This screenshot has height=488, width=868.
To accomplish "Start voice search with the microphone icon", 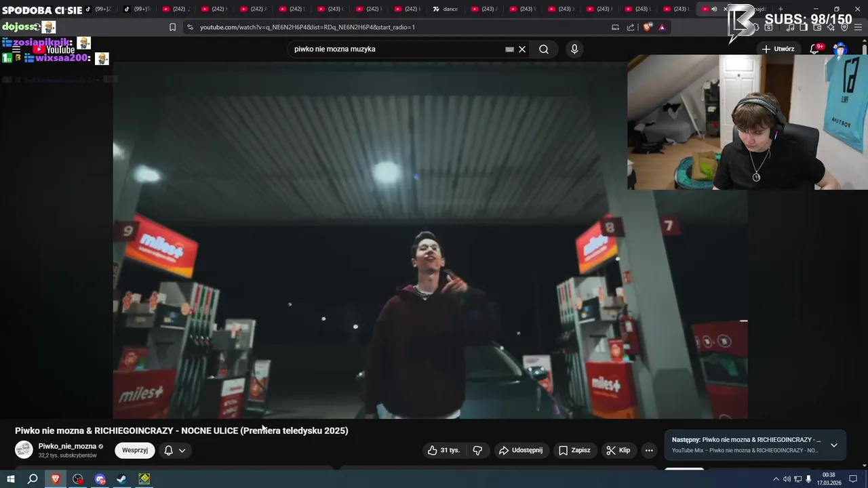I will coord(574,49).
